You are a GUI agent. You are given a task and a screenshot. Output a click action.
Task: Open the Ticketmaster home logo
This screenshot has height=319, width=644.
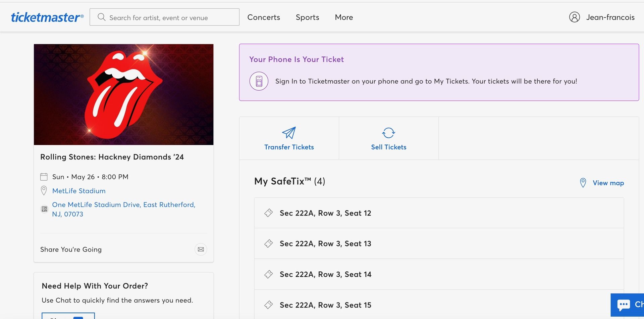click(x=47, y=17)
